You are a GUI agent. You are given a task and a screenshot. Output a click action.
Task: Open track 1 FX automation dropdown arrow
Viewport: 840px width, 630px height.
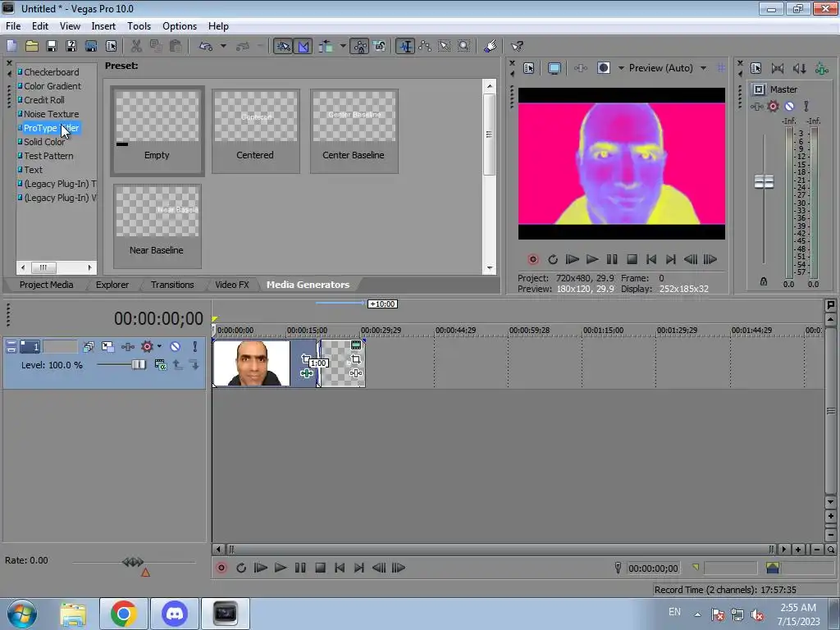pos(159,347)
